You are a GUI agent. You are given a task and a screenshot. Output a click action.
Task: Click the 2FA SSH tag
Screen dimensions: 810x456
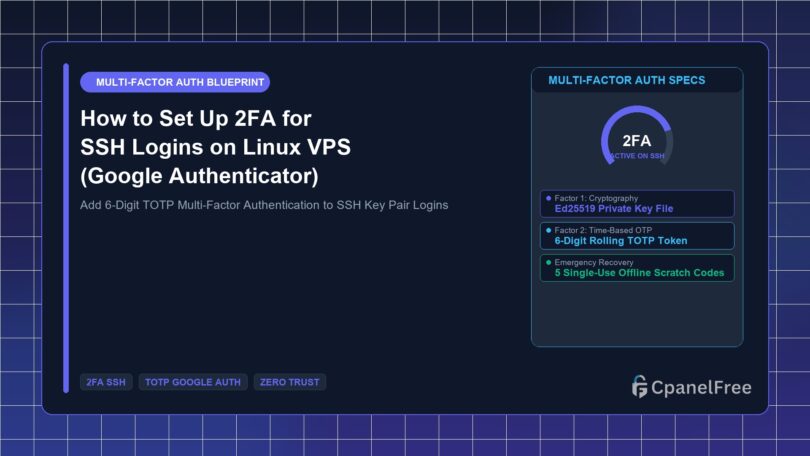point(106,382)
